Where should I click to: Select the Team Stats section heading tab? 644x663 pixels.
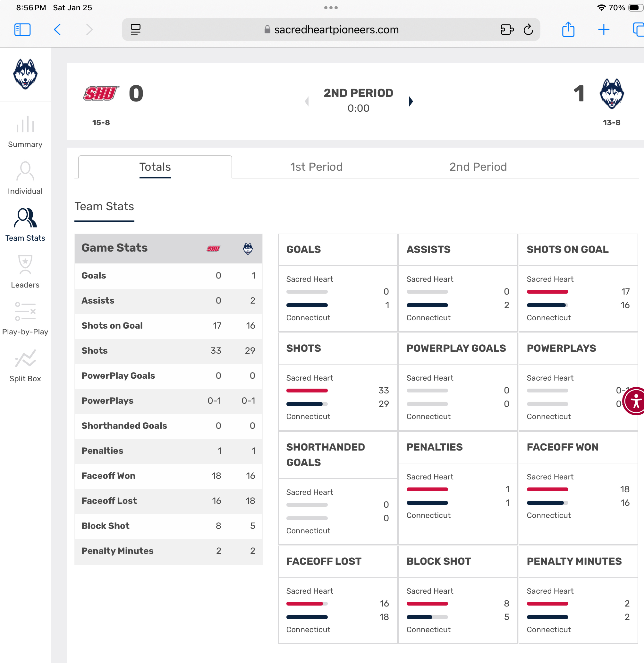click(x=104, y=206)
